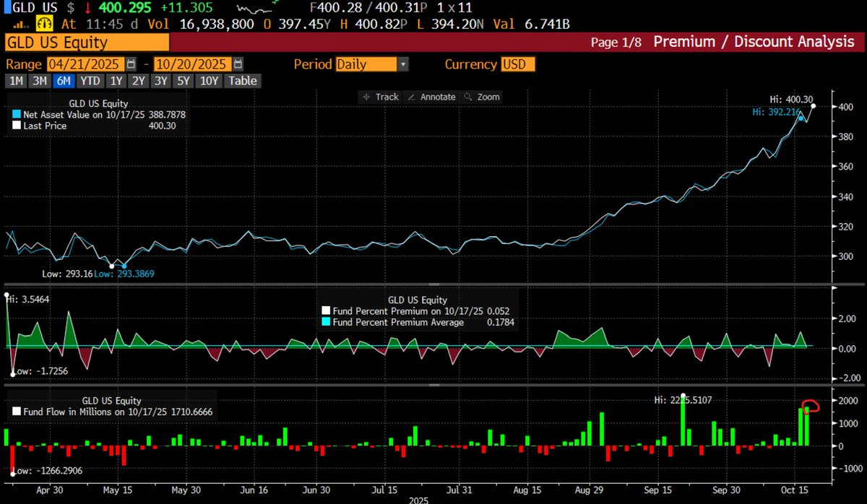Select the 5Y range tab
Image resolution: width=867 pixels, height=504 pixels.
(x=185, y=81)
